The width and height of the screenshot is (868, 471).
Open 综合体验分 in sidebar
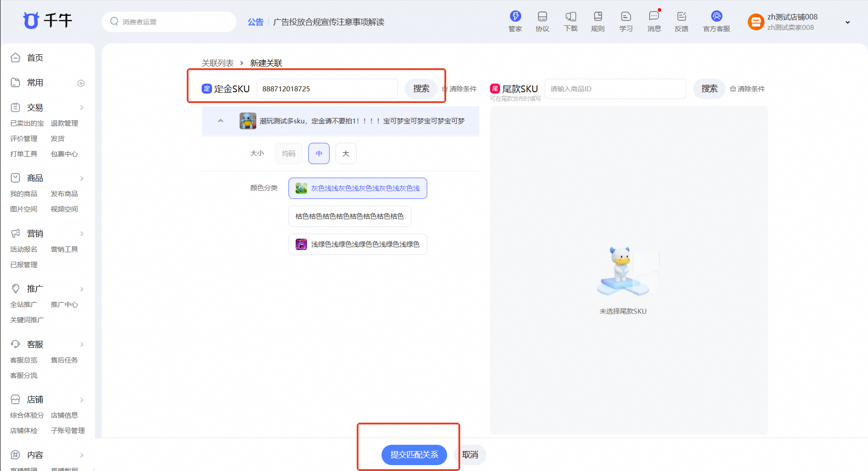coord(27,415)
